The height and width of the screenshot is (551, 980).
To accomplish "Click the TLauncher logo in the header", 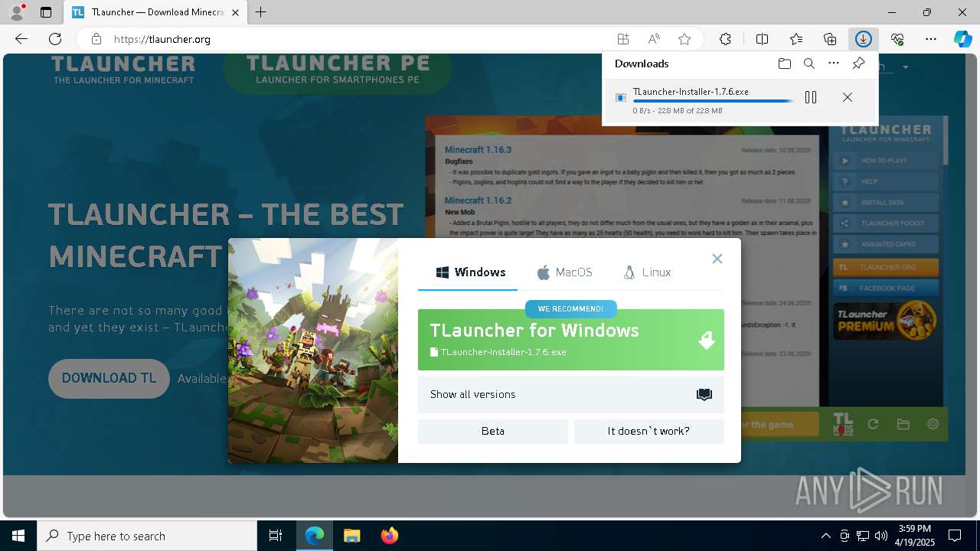I will pyautogui.click(x=123, y=70).
